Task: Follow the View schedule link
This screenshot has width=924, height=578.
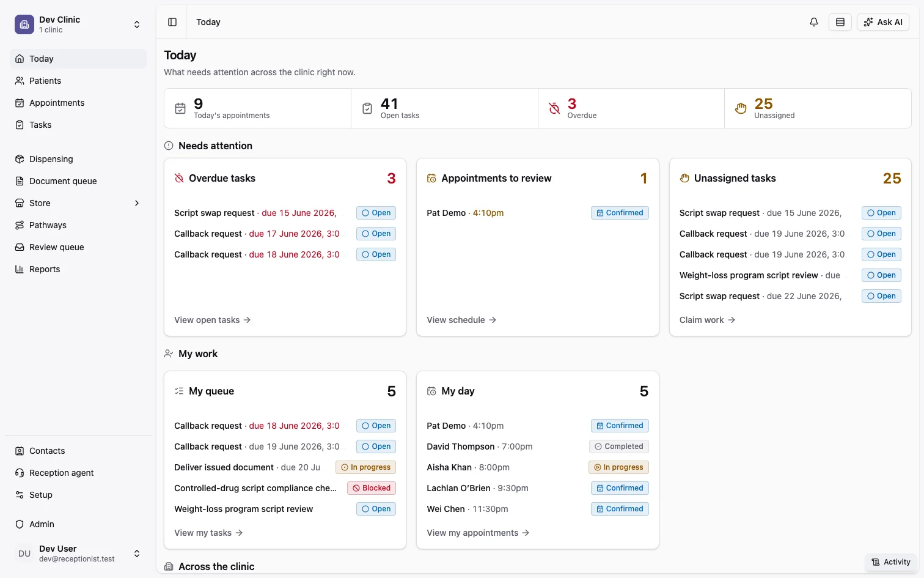Action: 461,320
